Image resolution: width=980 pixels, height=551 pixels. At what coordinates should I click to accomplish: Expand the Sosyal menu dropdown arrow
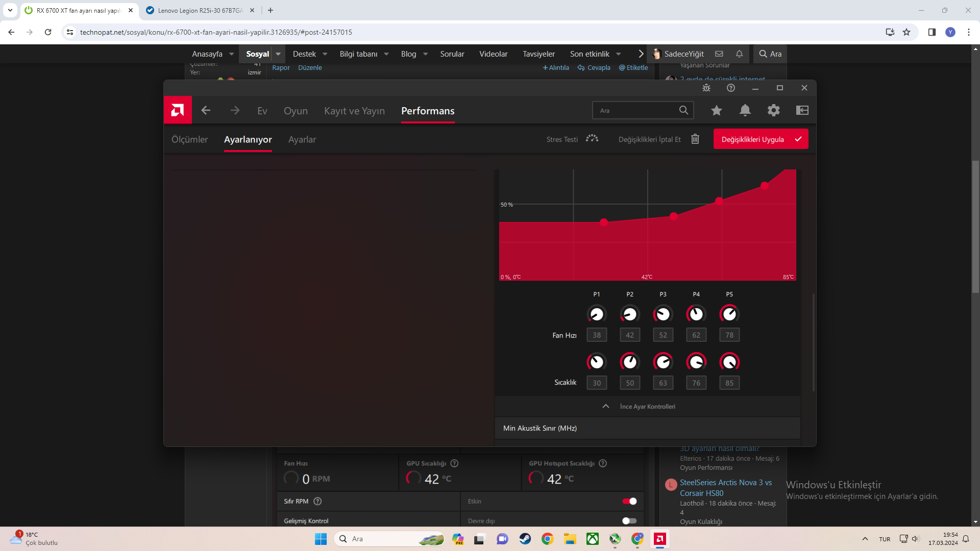(x=278, y=54)
